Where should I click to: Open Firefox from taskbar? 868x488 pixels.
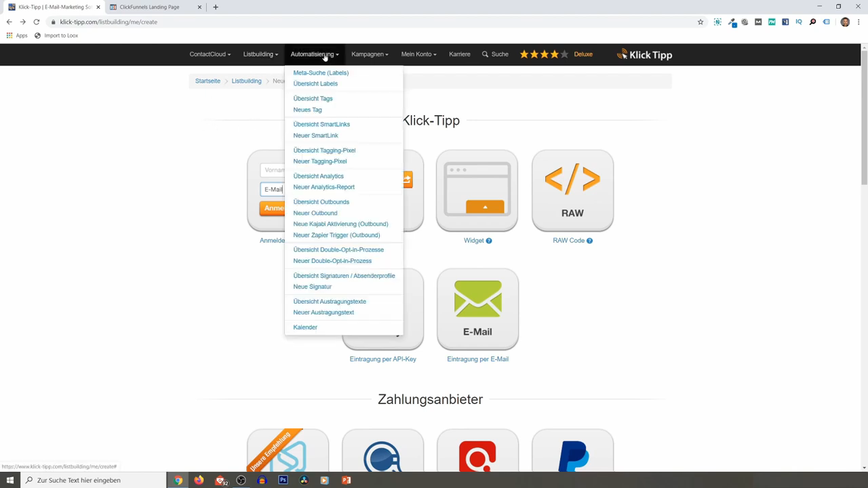(199, 480)
